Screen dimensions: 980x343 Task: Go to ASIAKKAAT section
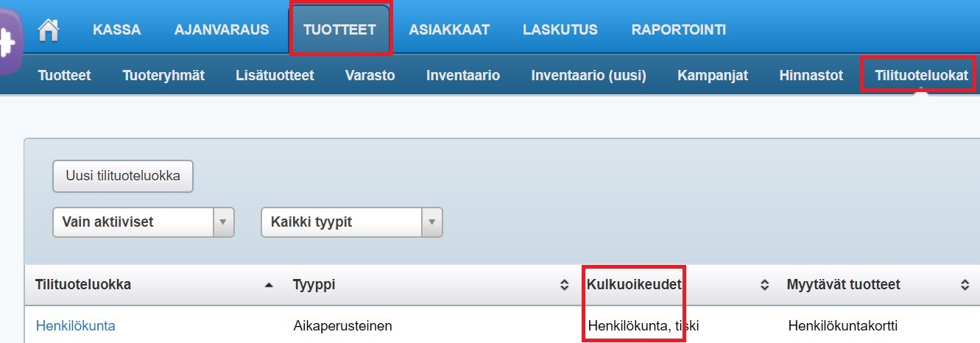[x=449, y=29]
